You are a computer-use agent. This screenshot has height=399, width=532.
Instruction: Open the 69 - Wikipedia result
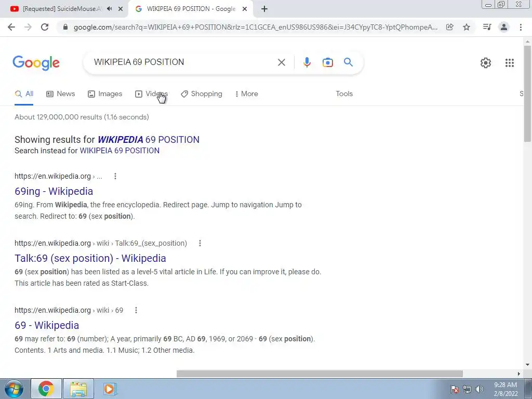click(x=47, y=325)
